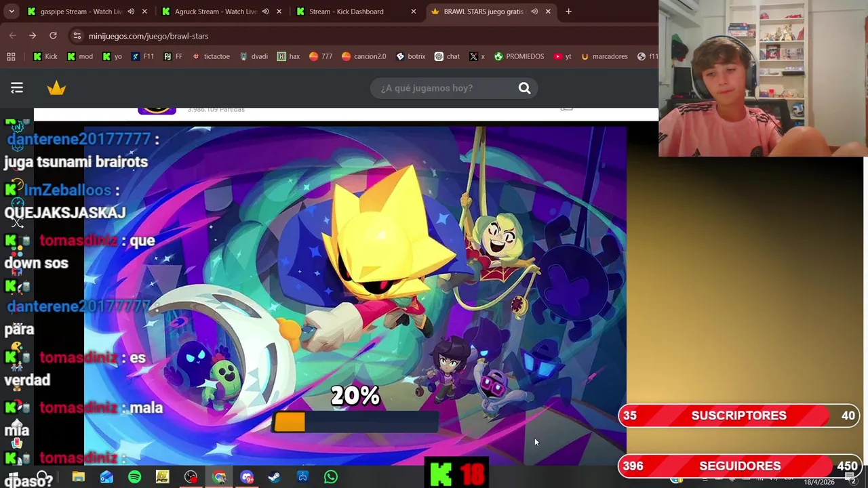Mute the Agruck Stream tab audio
This screenshot has height=488, width=868.
point(265,12)
